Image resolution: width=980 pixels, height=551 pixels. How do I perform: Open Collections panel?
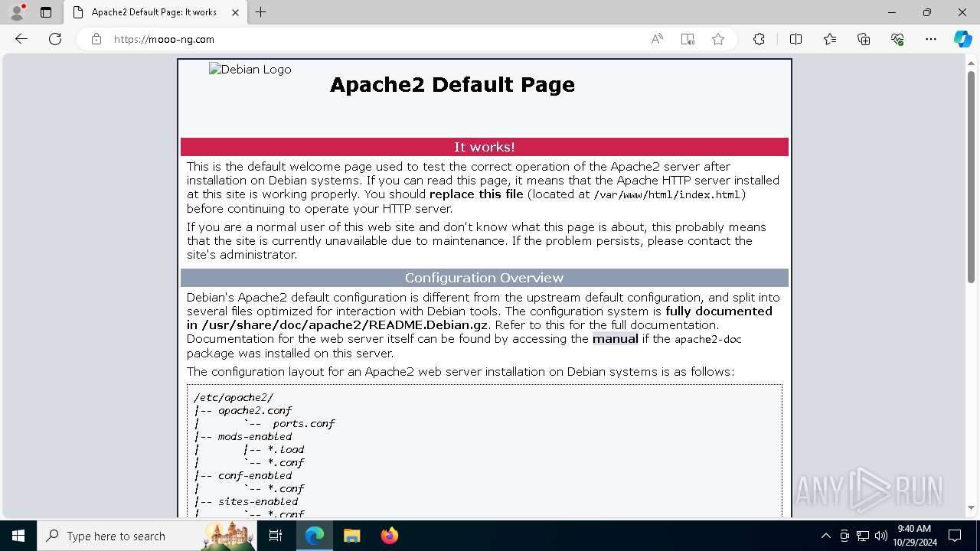coord(864,39)
